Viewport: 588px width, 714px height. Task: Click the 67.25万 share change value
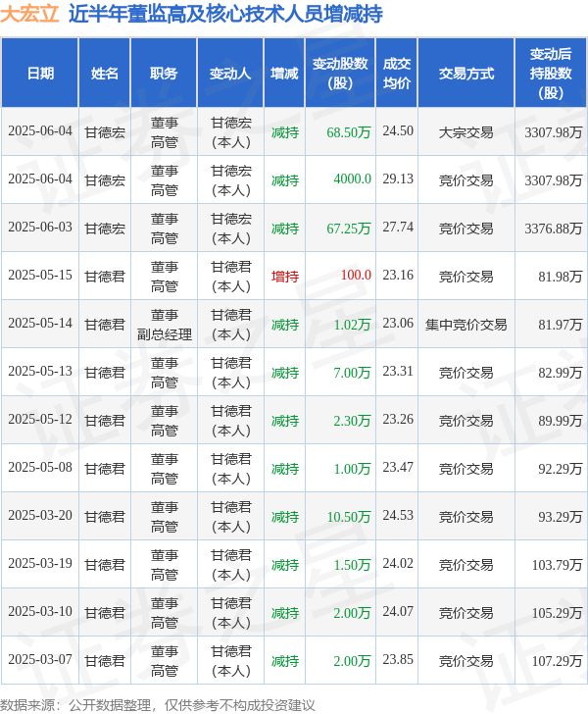pos(349,229)
